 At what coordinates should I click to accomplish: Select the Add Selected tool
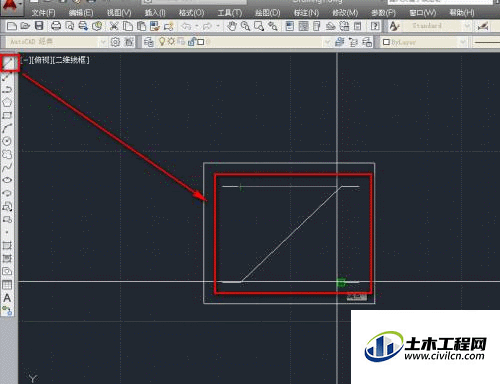pyautogui.click(x=7, y=311)
